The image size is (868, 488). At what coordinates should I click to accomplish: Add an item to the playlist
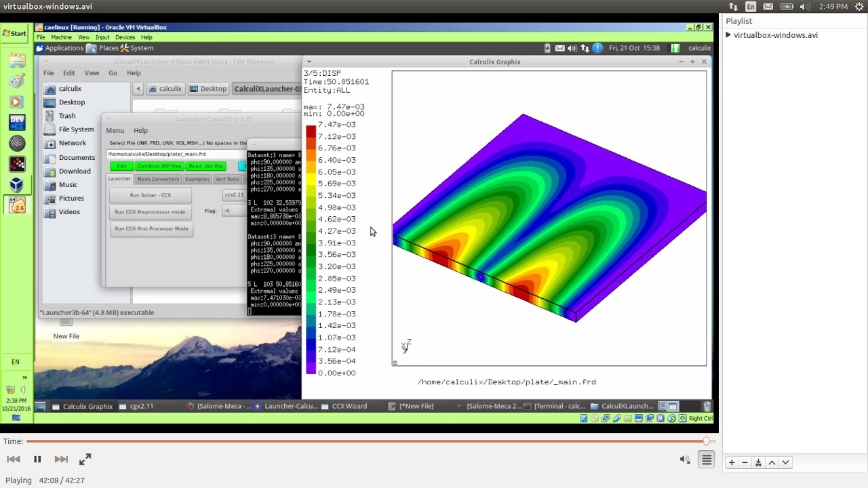731,462
